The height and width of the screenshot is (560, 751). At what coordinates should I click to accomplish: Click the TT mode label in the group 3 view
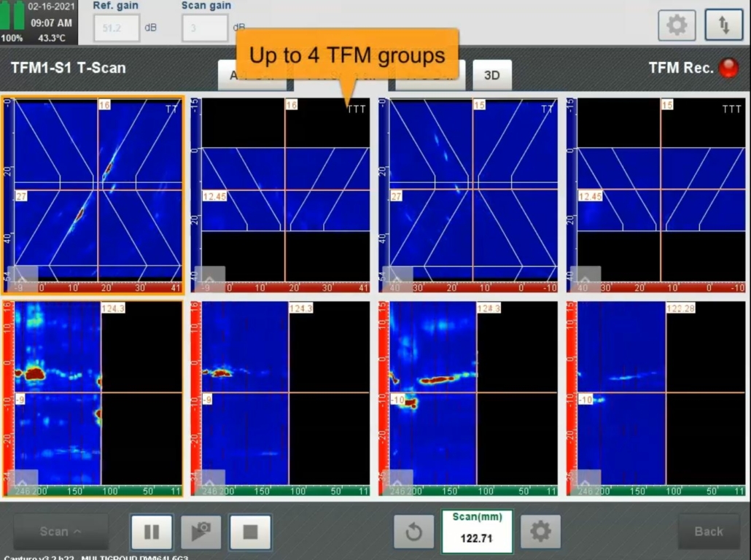pyautogui.click(x=547, y=109)
